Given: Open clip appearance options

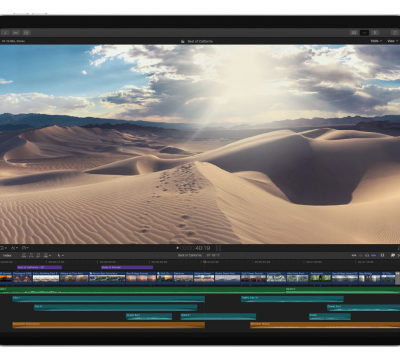Looking at the screenshot, I should 383,255.
